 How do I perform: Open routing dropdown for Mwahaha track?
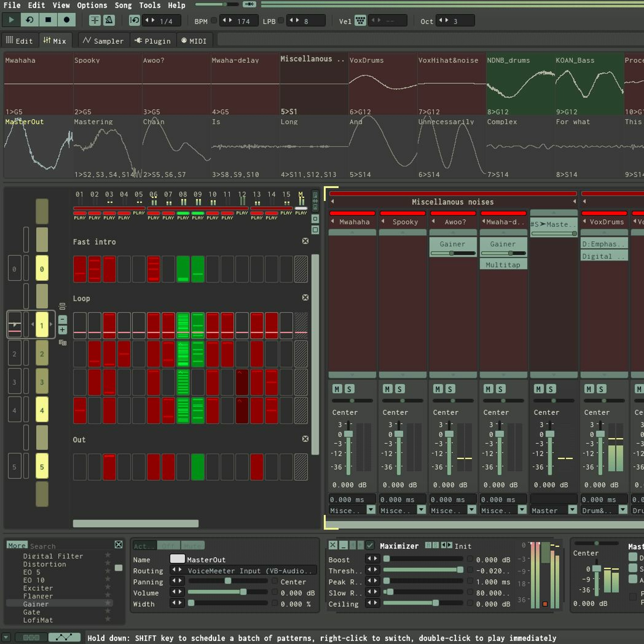tap(371, 509)
